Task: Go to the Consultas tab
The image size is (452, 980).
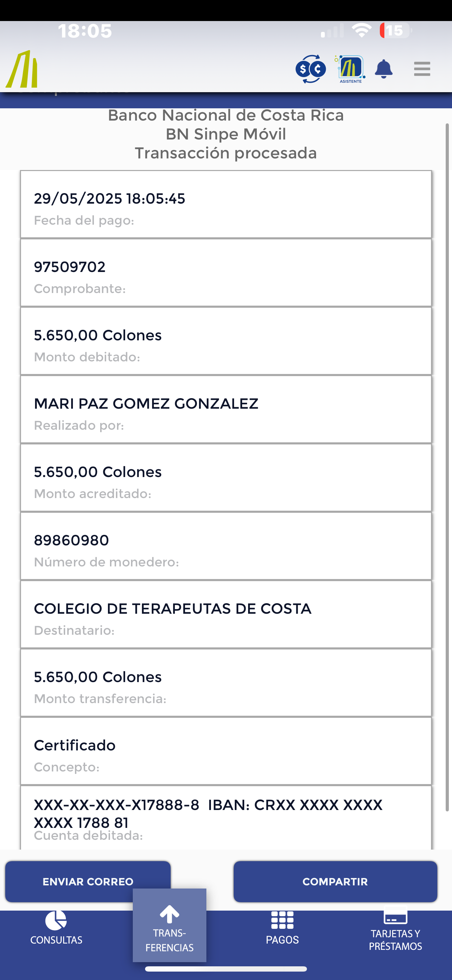Action: (x=56, y=928)
